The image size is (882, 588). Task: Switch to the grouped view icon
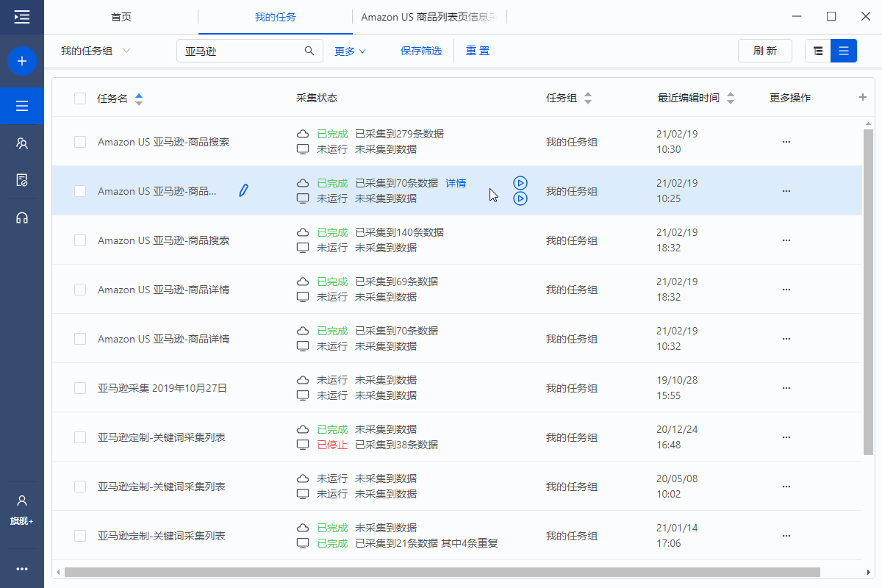pos(818,51)
